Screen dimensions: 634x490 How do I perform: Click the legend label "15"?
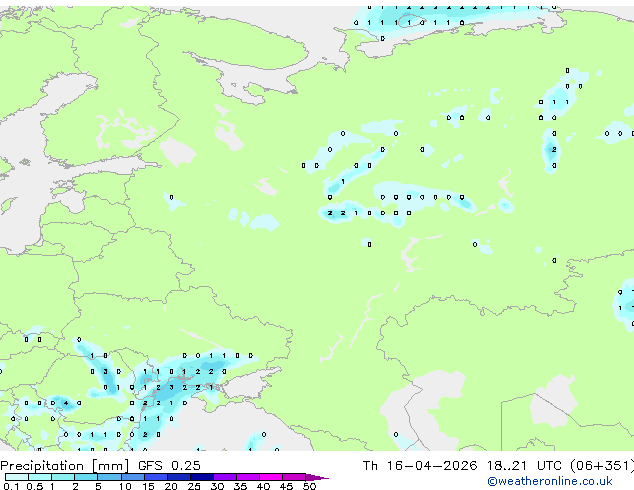pos(148,486)
